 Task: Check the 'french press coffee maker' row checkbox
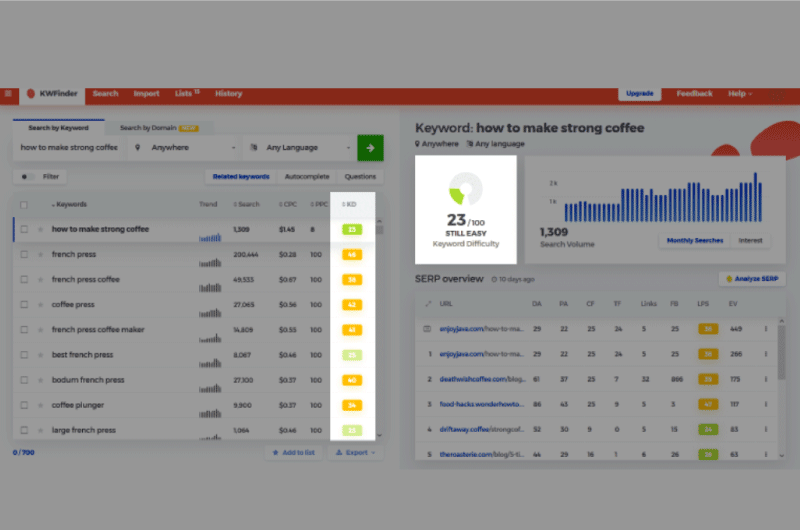coord(24,330)
